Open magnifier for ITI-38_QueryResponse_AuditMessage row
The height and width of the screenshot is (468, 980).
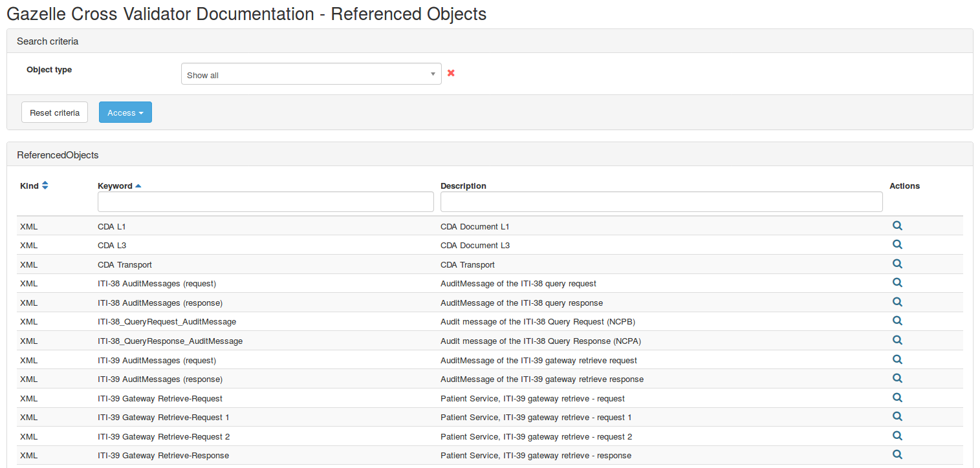897,340
